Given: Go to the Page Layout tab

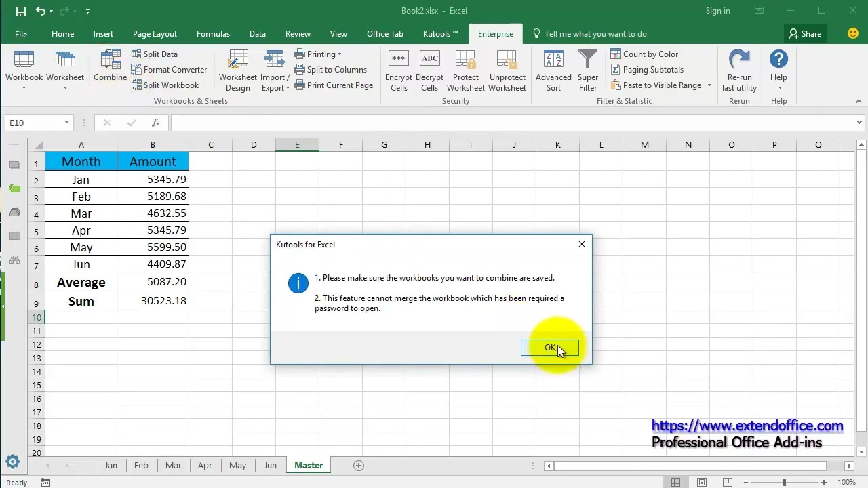Looking at the screenshot, I should coord(155,34).
